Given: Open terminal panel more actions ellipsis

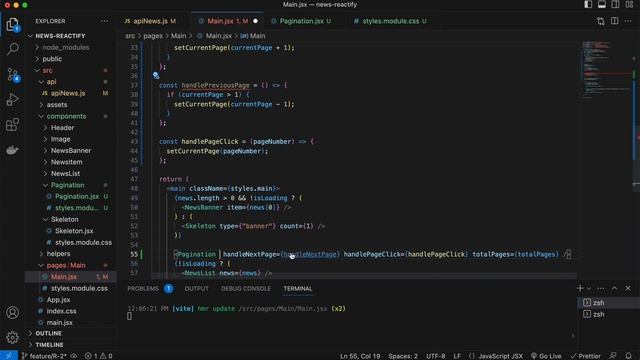Looking at the screenshot, I should click(600, 289).
